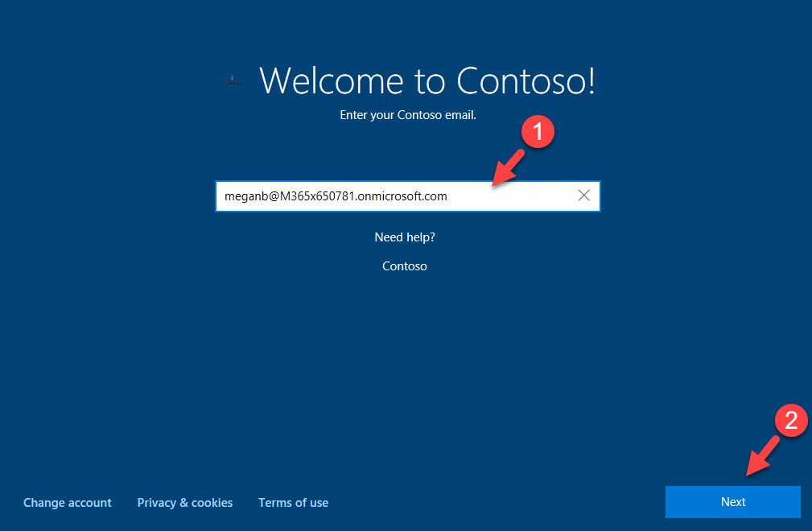Click the Next button
Screen dimensions: 812x531
click(x=733, y=501)
